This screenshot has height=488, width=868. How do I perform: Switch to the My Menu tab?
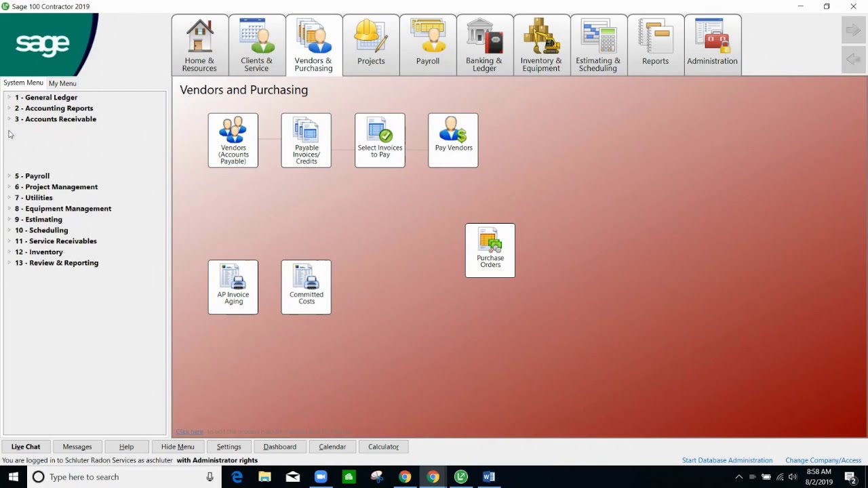[x=62, y=83]
